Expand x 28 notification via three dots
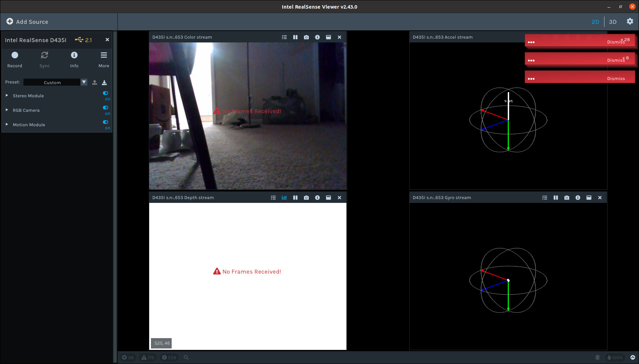 pyautogui.click(x=531, y=42)
